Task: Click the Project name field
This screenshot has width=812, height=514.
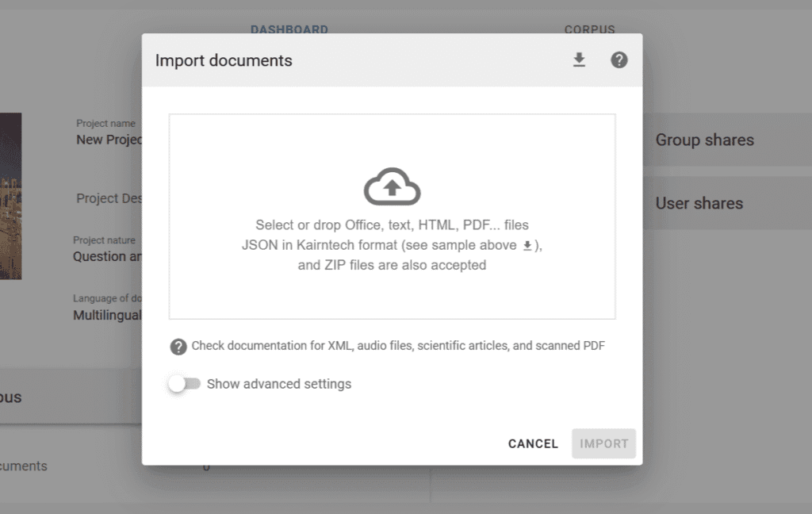Action: pyautogui.click(x=109, y=140)
